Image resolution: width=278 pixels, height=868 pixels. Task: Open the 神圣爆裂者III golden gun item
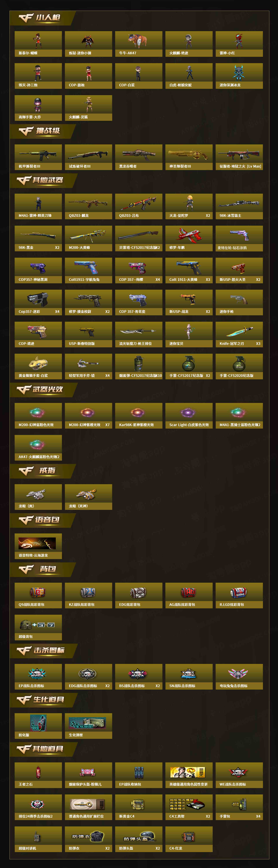click(189, 157)
